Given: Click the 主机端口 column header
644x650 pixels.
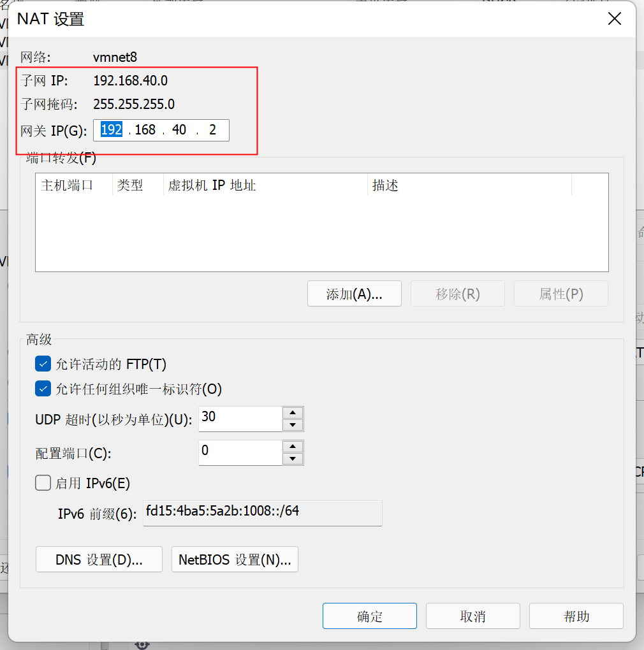Looking at the screenshot, I should point(74,185).
